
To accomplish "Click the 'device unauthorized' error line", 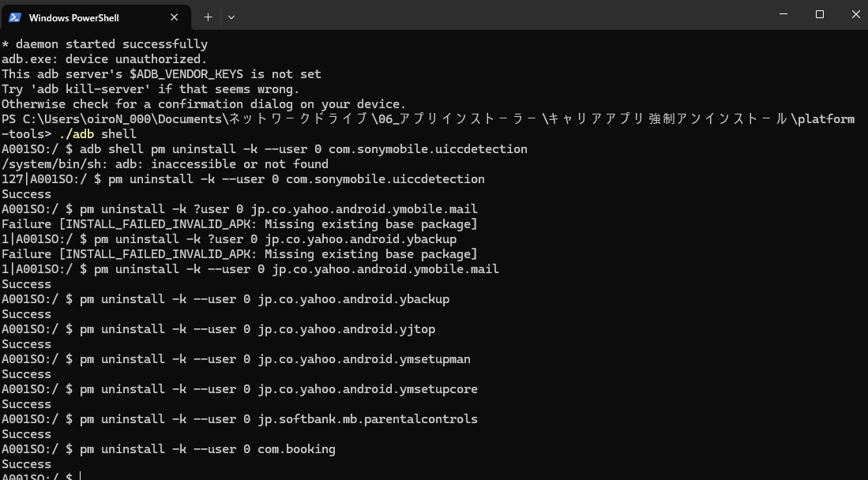I will [104, 59].
